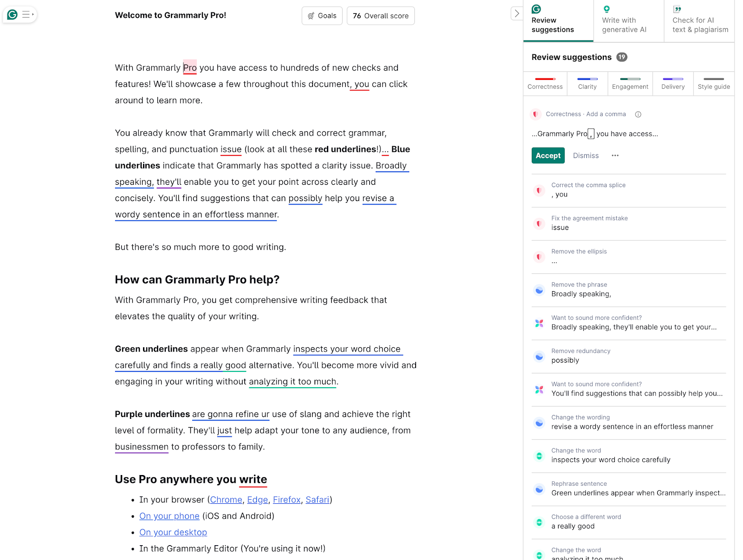Viewport: 743px width, 560px height.
Task: Expand the Fix the agreement mistake suggestion
Action: click(627, 223)
